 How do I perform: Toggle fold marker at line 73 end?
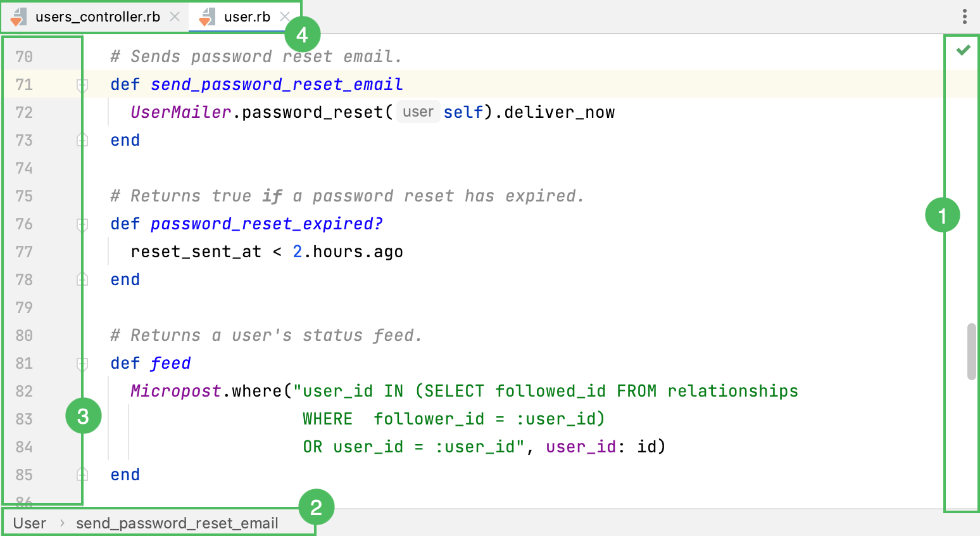82,140
